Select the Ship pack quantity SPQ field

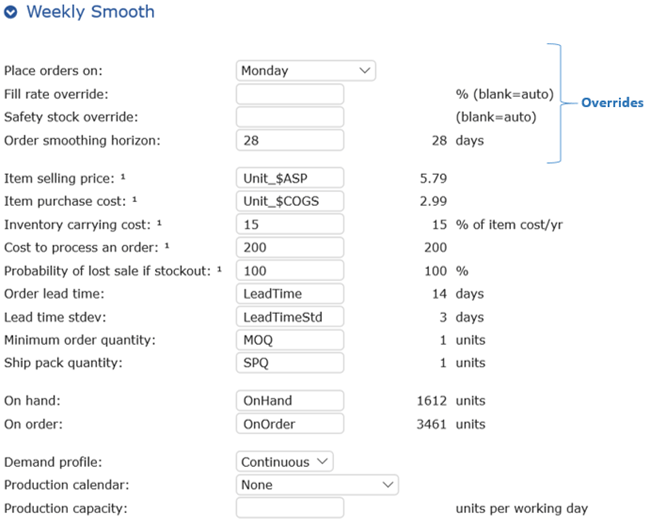[x=290, y=363]
